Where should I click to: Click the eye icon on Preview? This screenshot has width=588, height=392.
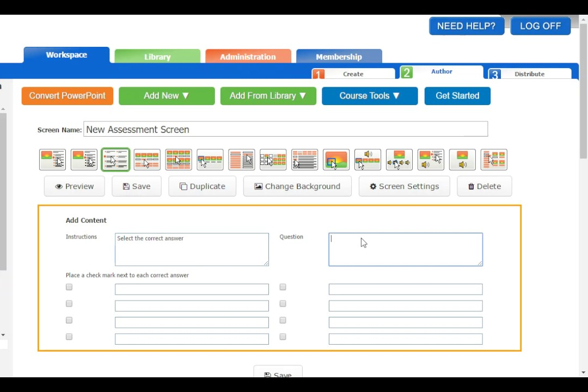pyautogui.click(x=59, y=186)
